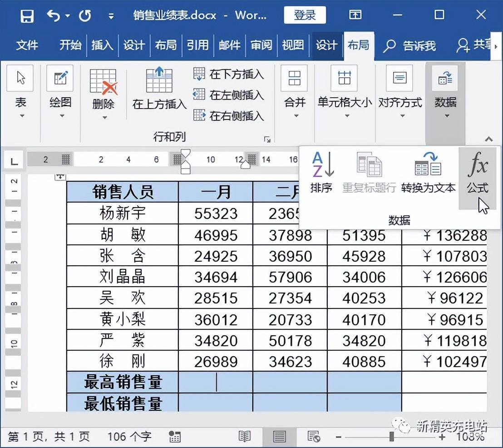Click the 排序 sort icon
This screenshot has height=448, width=503.
321,173
